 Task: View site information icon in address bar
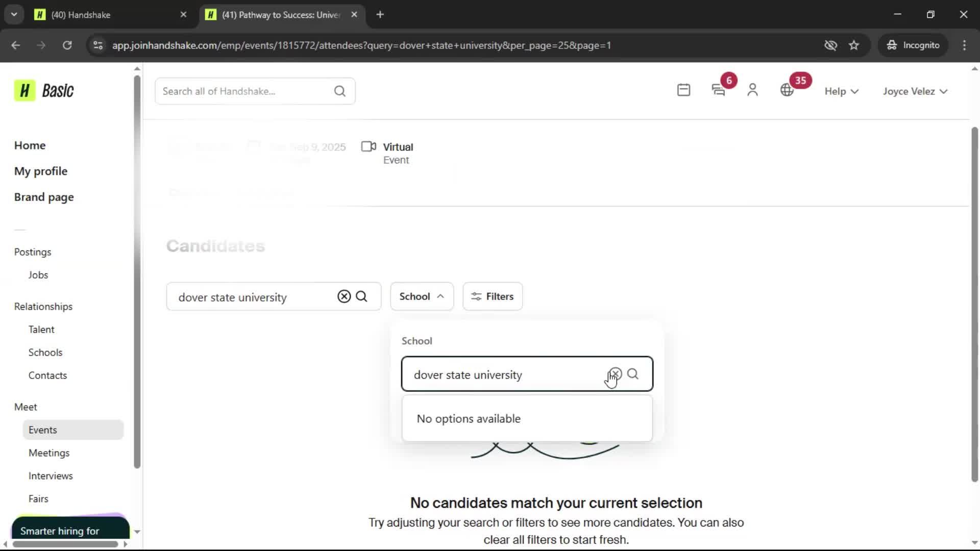click(x=98, y=45)
